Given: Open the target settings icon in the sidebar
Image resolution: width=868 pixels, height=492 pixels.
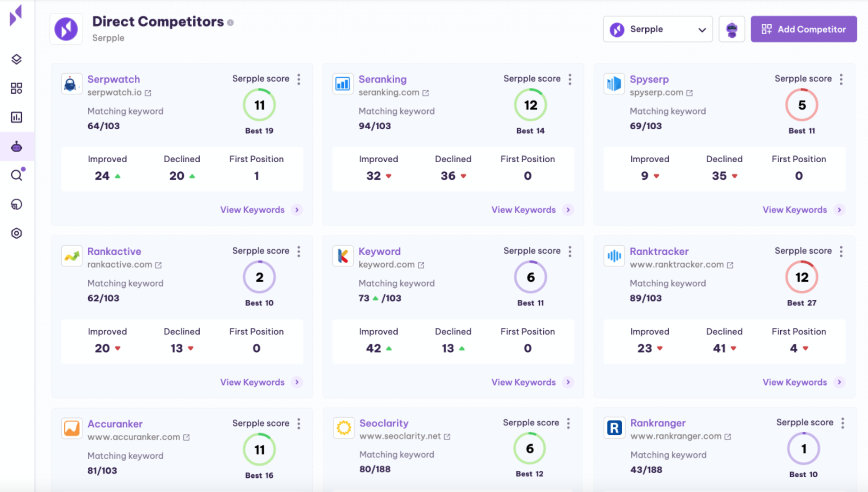Looking at the screenshot, I should click(17, 233).
